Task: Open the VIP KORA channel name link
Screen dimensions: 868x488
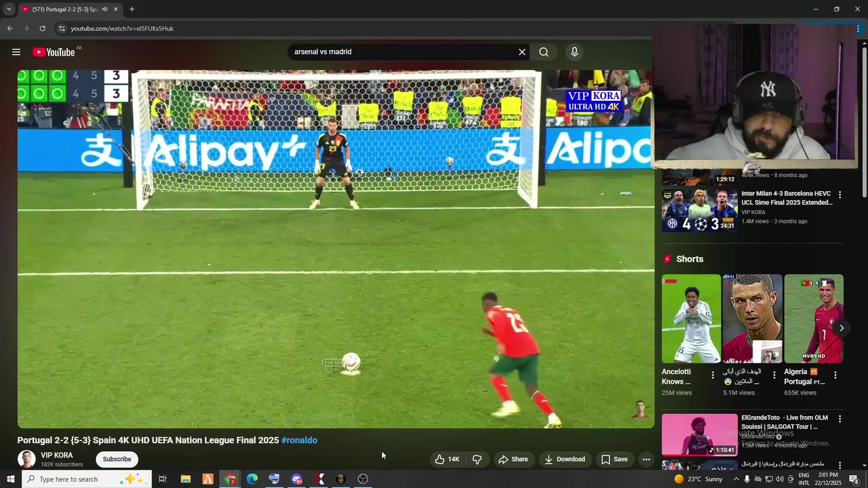Action: point(56,455)
